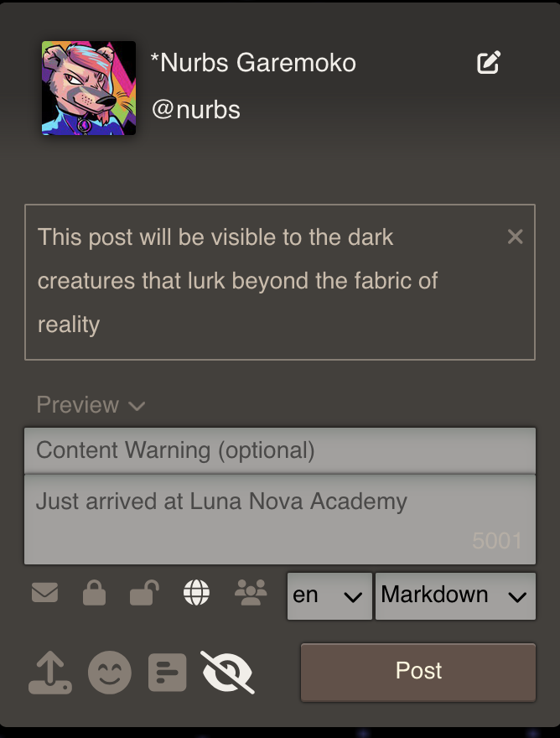Click the post text area
The image size is (560, 738).
[x=279, y=518]
